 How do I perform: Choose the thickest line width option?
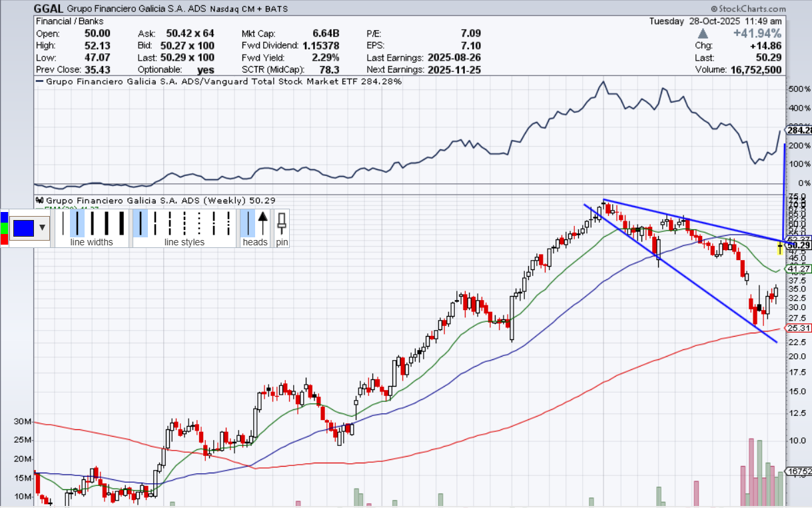click(x=123, y=222)
